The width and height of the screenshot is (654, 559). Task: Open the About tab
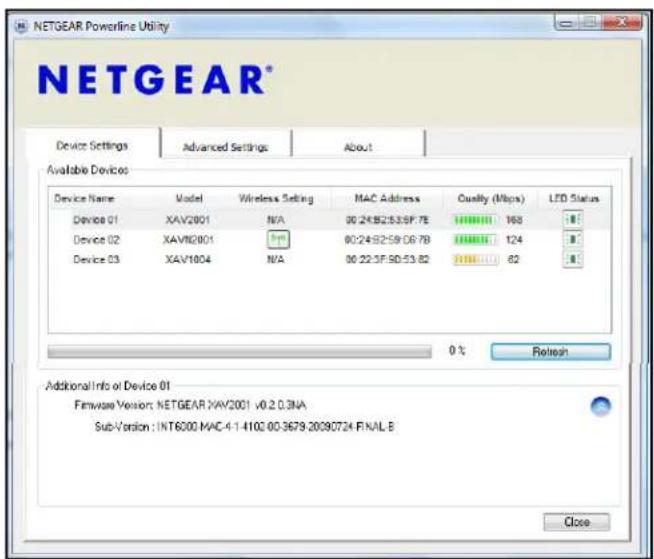click(x=358, y=147)
